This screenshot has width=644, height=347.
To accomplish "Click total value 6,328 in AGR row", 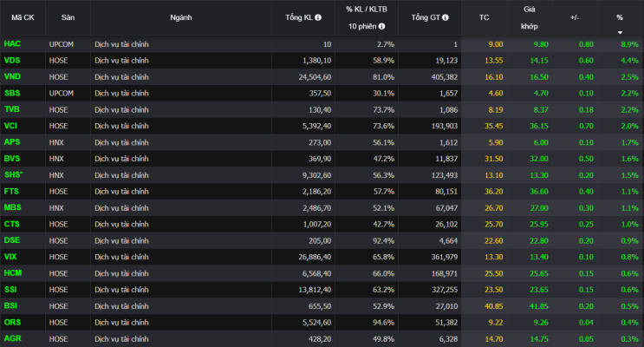I will coord(448,339).
